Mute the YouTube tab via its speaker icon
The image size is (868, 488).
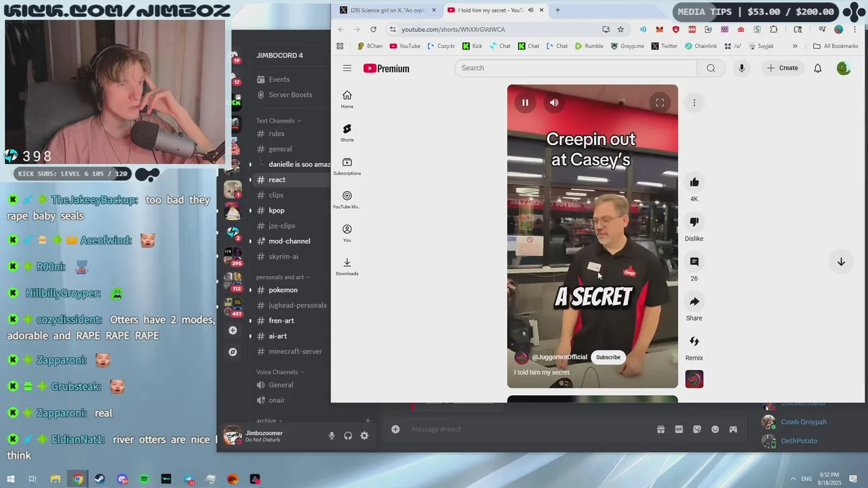(x=531, y=10)
